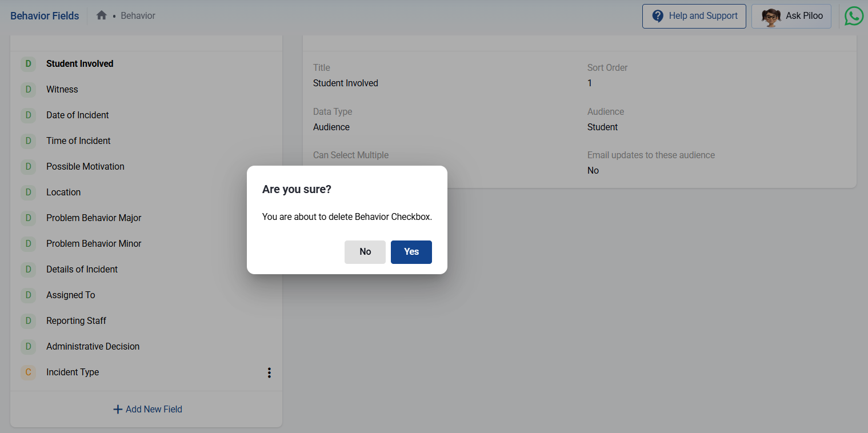Click the plus icon beside Add New Field
The height and width of the screenshot is (433, 868).
tap(118, 409)
